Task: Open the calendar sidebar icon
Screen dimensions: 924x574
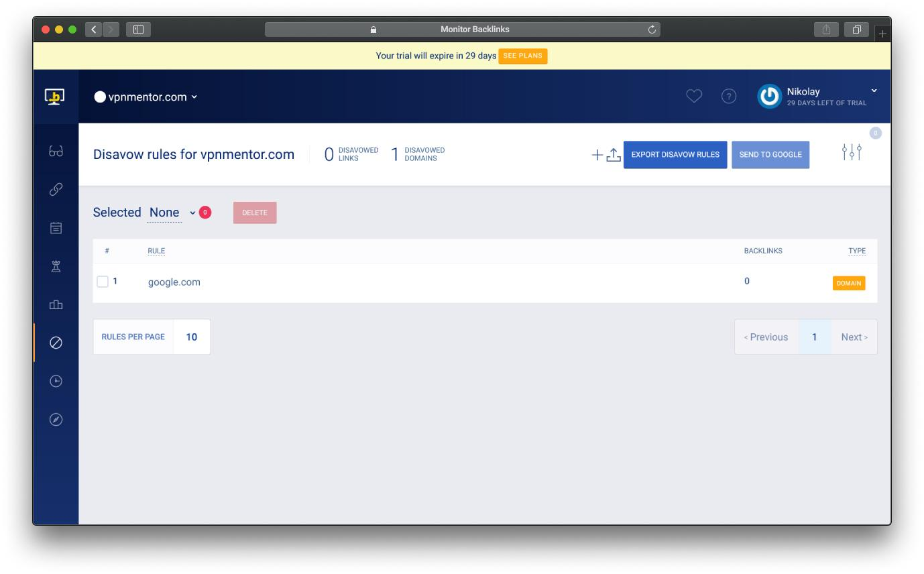Action: pos(56,228)
